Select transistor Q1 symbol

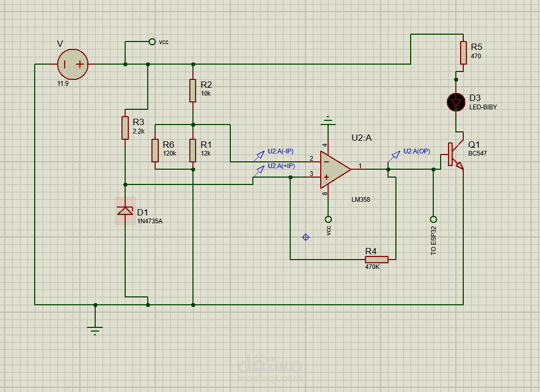[x=455, y=154]
